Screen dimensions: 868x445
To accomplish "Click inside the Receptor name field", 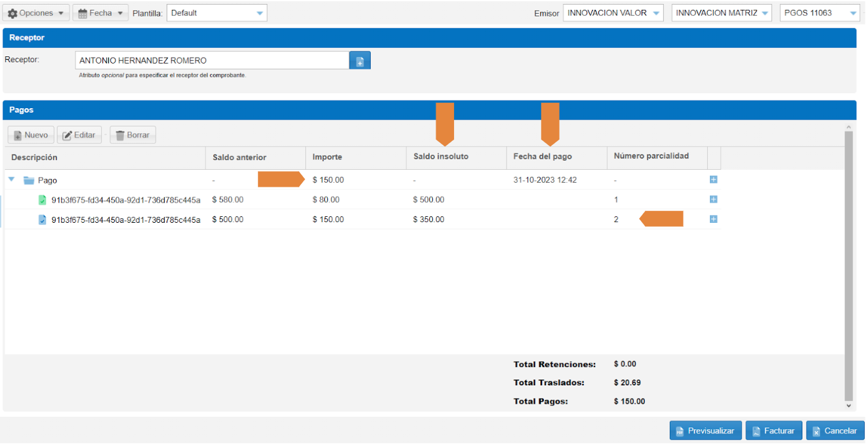I will [x=212, y=61].
